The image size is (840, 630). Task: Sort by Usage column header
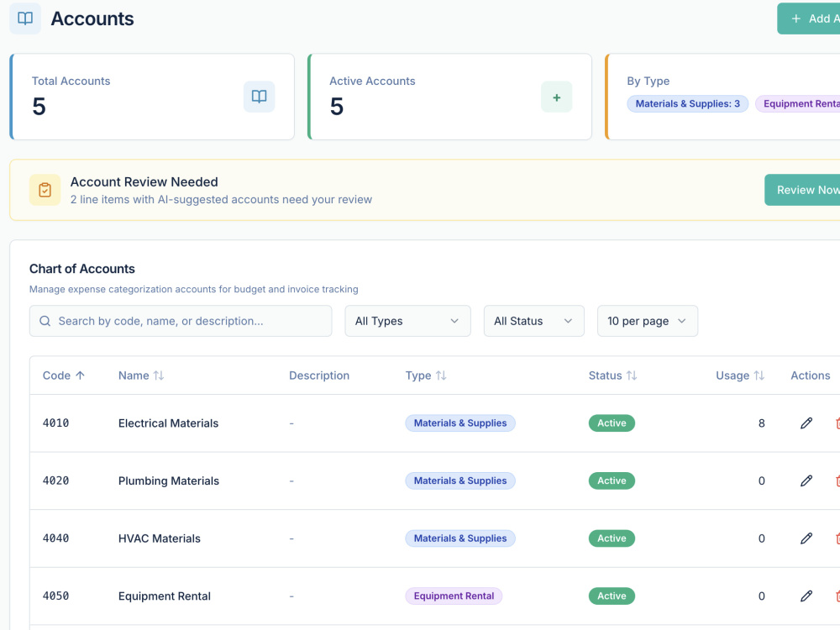pos(740,375)
